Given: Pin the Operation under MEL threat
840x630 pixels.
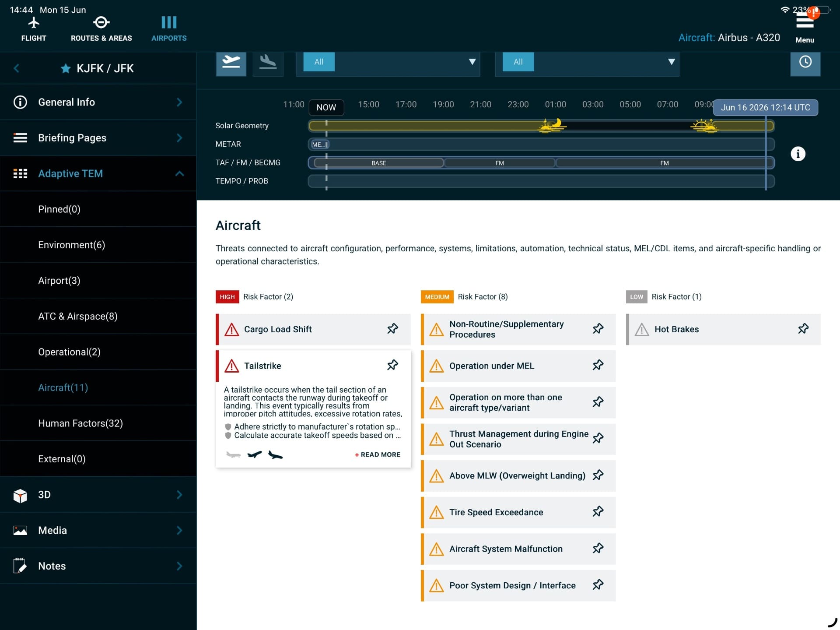Looking at the screenshot, I should point(598,366).
